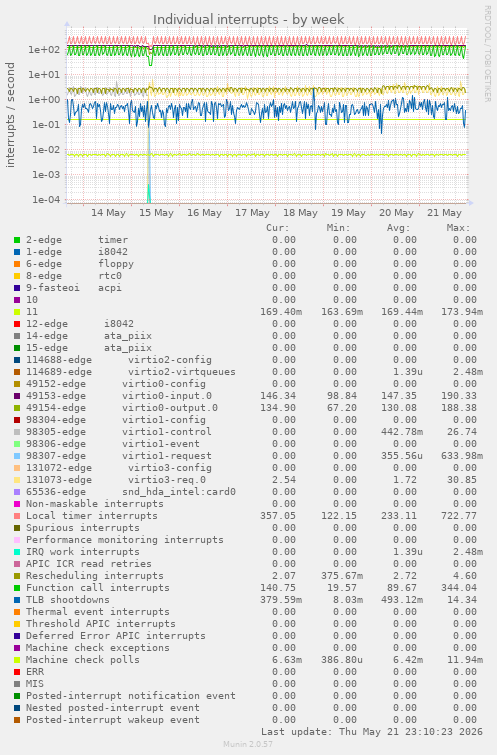Click the olive swatch beside Rescheduling interrupts
This screenshot has width=497, height=755.
[x=17, y=576]
